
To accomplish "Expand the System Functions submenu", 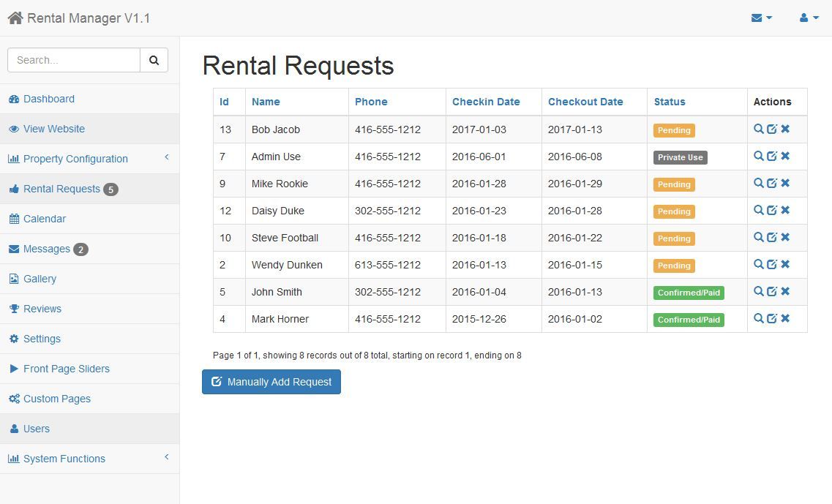I will [64, 459].
